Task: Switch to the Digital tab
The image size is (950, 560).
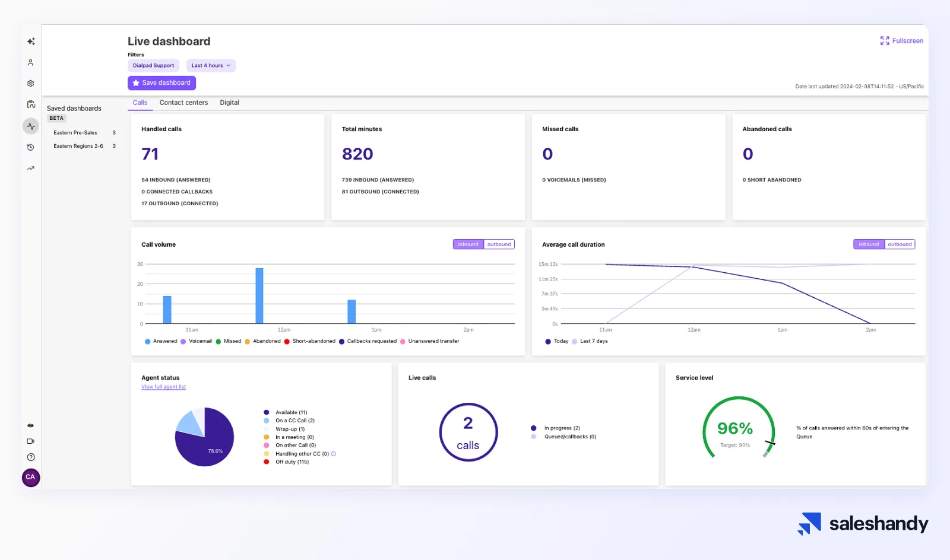Action: pos(229,103)
